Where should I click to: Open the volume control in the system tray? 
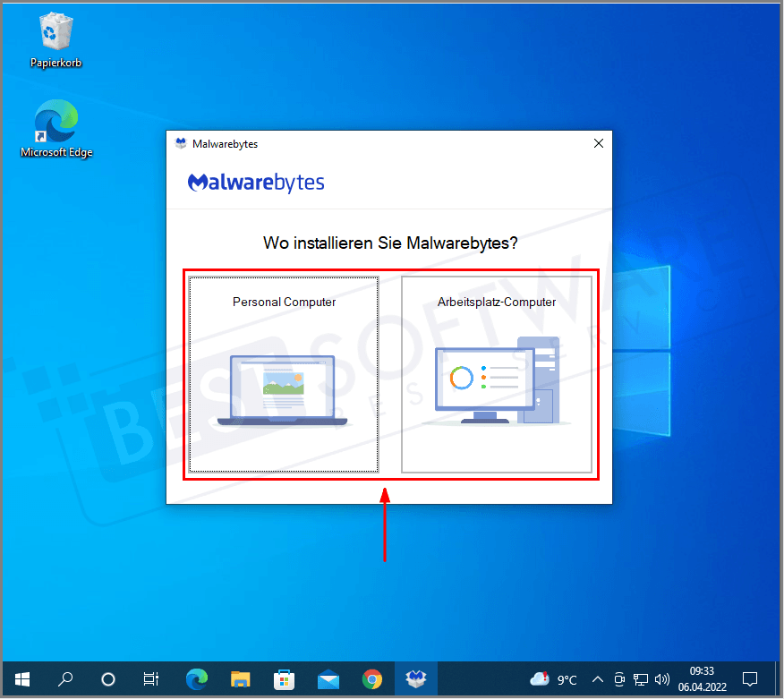point(662,679)
